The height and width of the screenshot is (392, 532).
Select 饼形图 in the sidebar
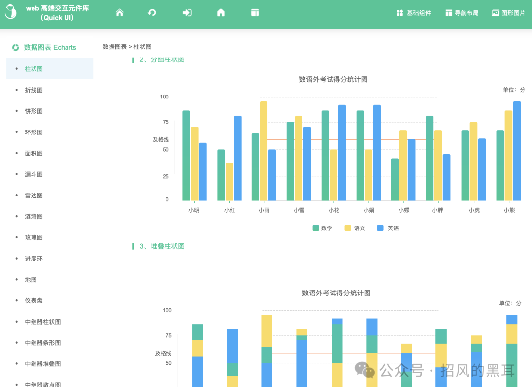coord(33,111)
